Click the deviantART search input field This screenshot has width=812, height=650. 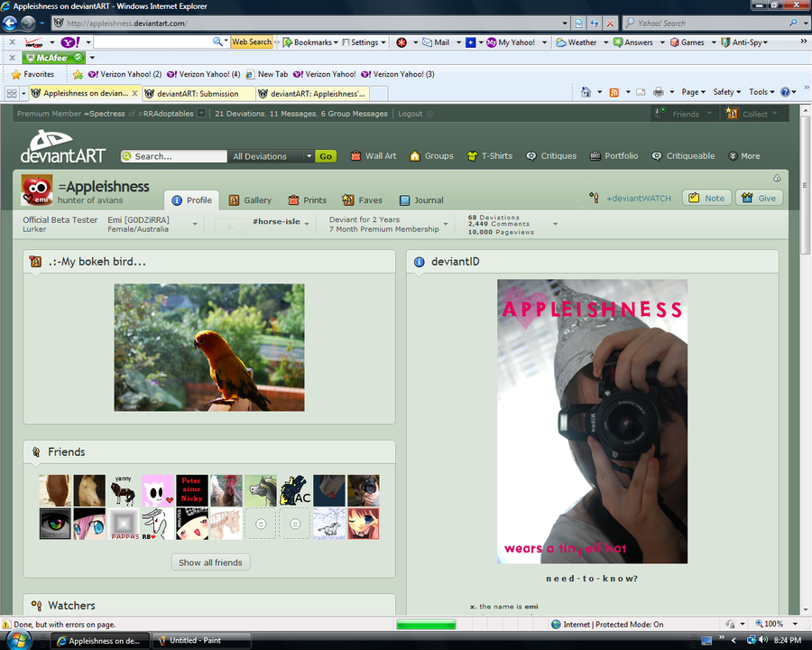[174, 156]
